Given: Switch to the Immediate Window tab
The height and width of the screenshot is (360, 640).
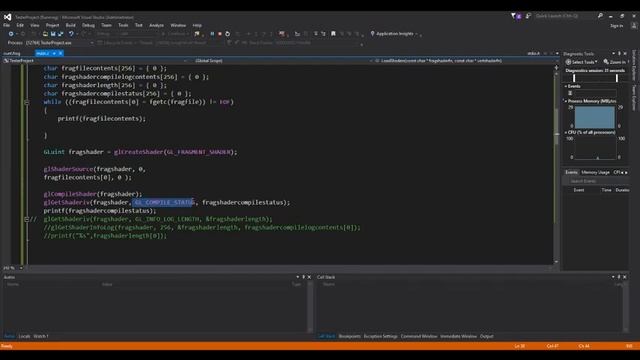Looking at the screenshot, I should pyautogui.click(x=458, y=336).
